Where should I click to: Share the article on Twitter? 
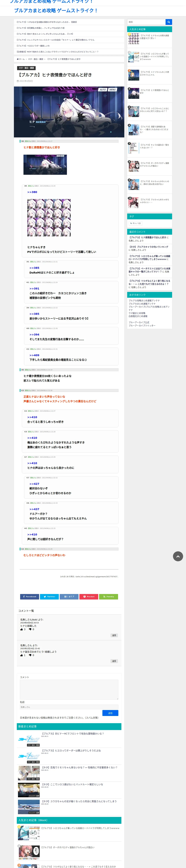49,596
